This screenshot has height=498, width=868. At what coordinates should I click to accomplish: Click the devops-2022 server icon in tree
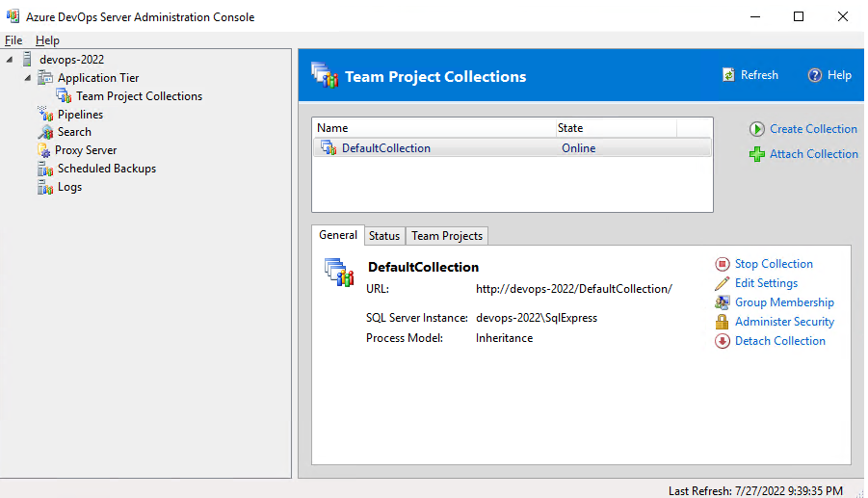tap(27, 59)
